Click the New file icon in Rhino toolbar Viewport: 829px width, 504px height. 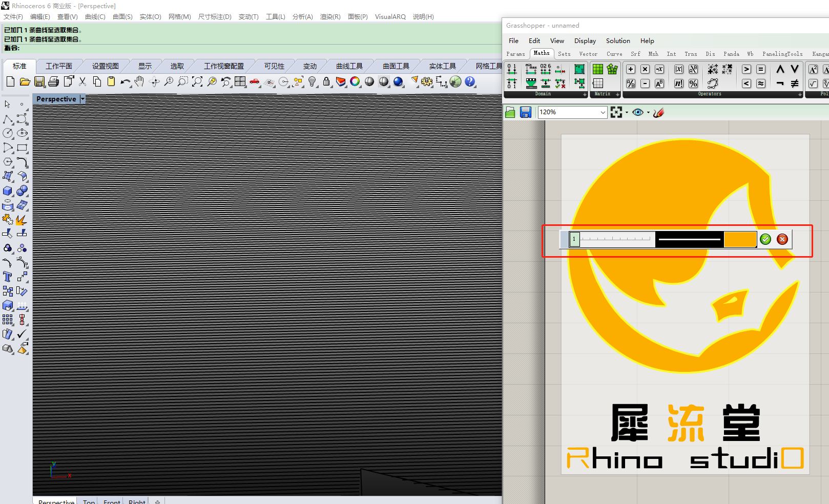pos(10,81)
